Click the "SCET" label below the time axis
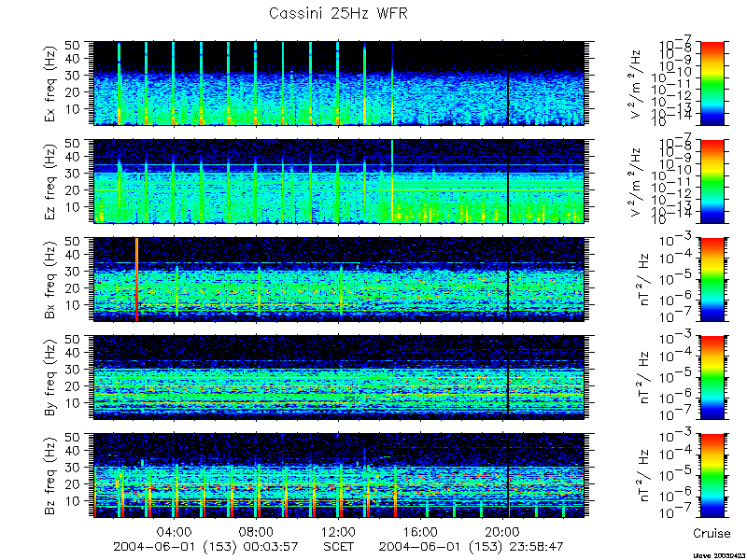The image size is (747, 560). [339, 547]
